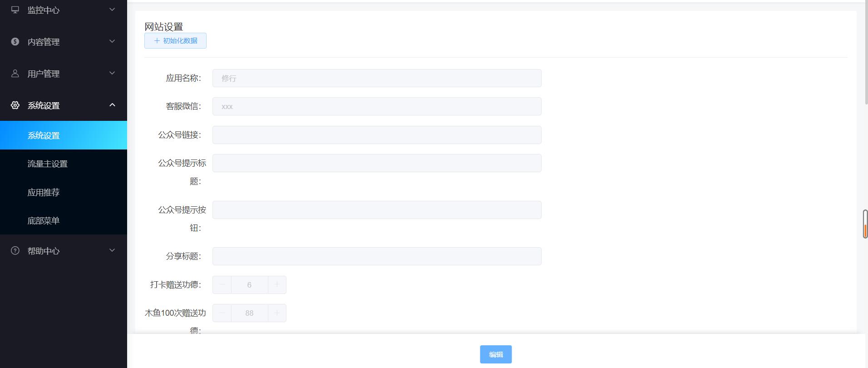Click inside the 公众号链接 input field
The height and width of the screenshot is (368, 868).
click(377, 135)
